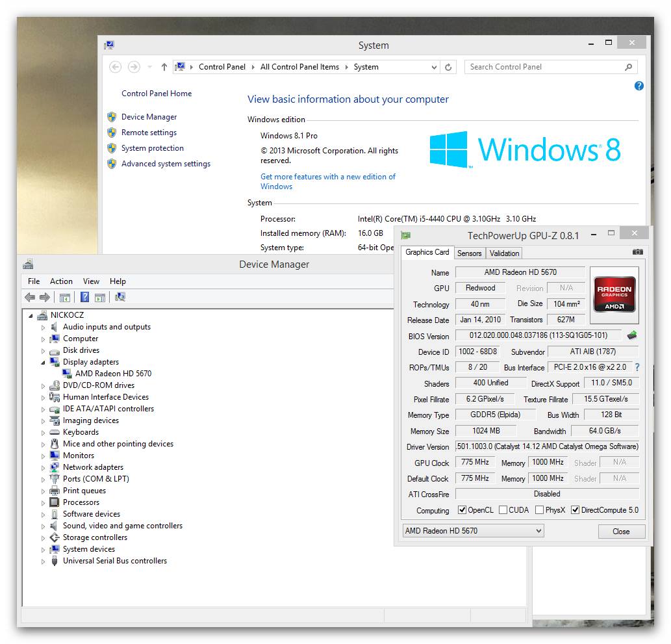Click the Up arrow in System window

164,67
